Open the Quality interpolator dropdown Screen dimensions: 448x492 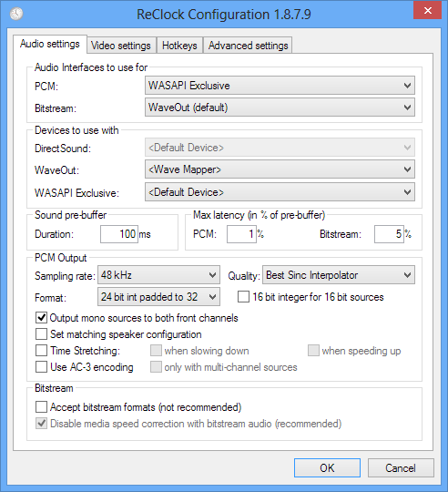pos(339,275)
